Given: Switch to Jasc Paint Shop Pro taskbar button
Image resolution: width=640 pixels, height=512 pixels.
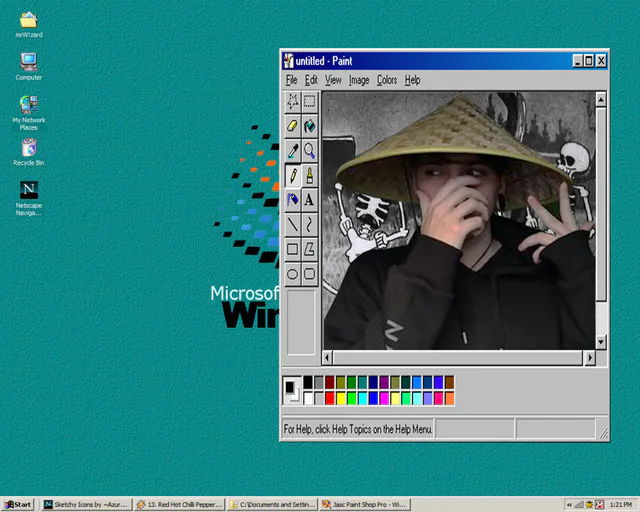Looking at the screenshot, I should click(x=365, y=505).
